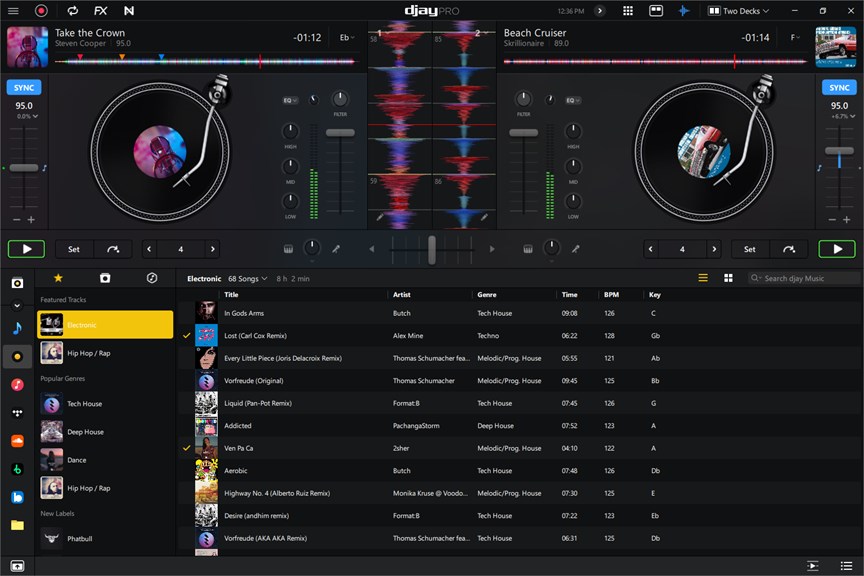
Task: Toggle left deck pre-cue headphone icon
Action: point(288,249)
